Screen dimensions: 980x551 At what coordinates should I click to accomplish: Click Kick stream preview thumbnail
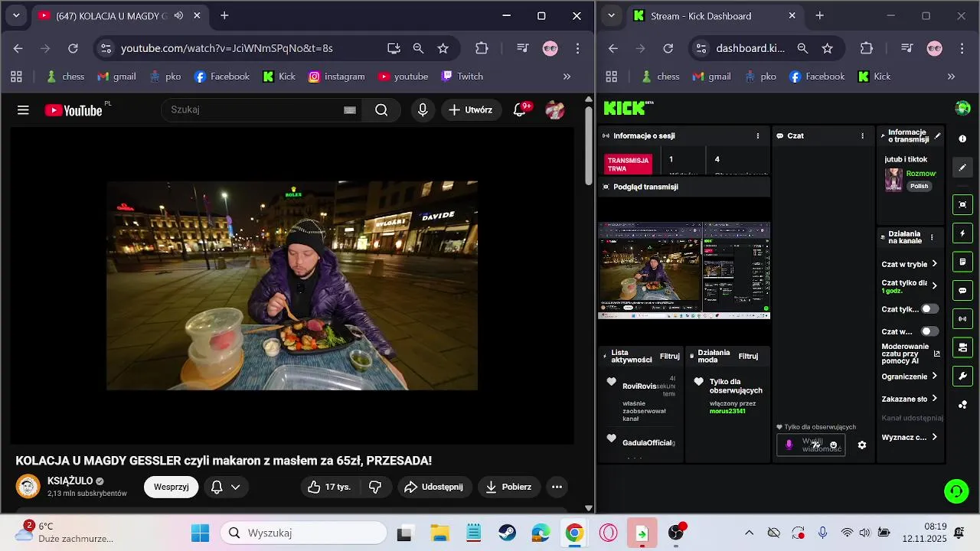684,270
